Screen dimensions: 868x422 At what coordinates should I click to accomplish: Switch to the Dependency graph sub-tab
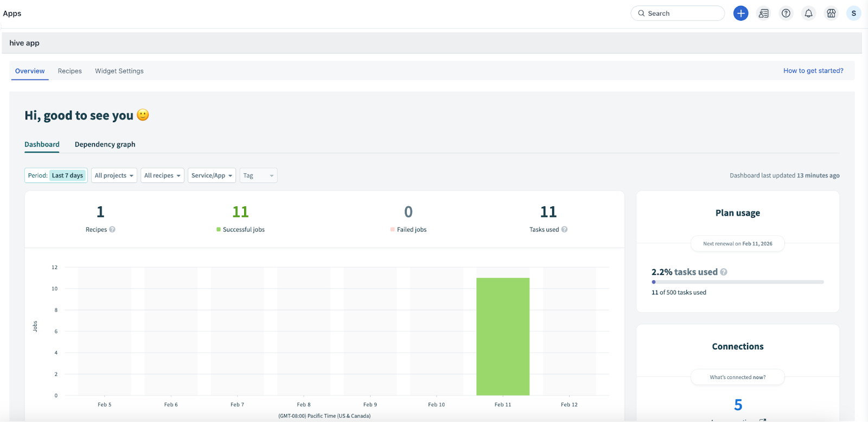point(105,144)
